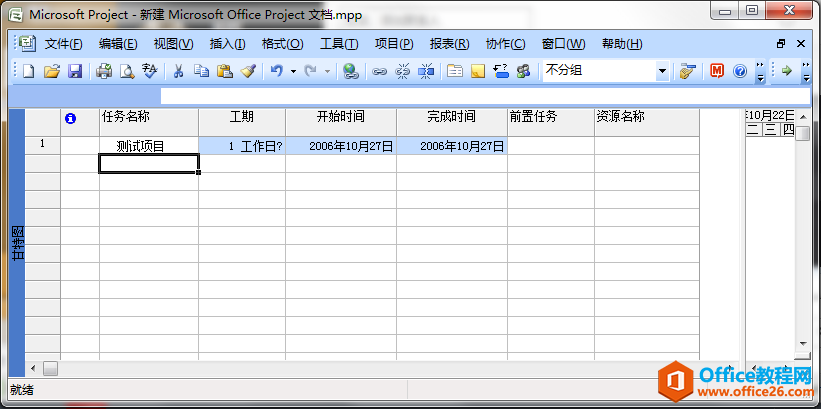The image size is (821, 409).
Task: Select the 工期 column header
Action: coord(242,123)
